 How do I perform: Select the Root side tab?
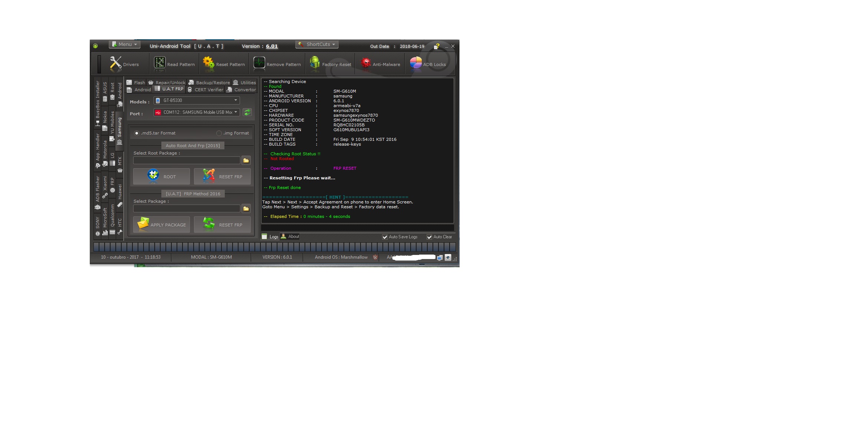pyautogui.click(x=112, y=91)
